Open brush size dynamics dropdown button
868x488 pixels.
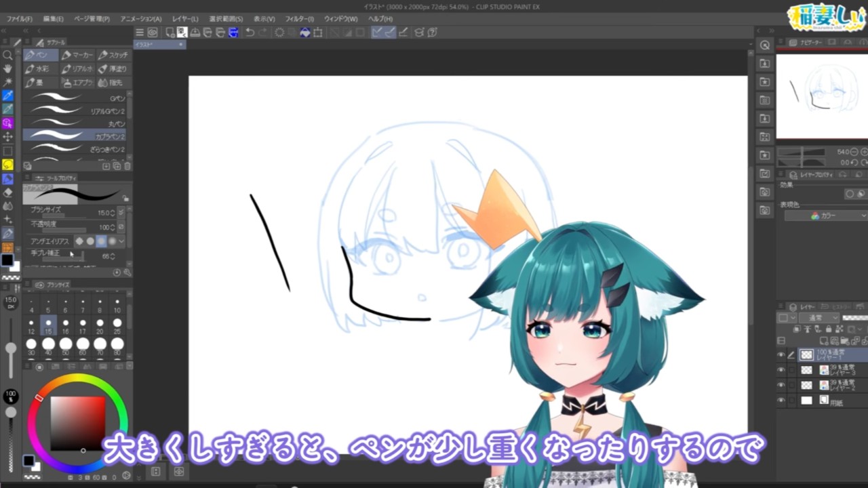[121, 211]
